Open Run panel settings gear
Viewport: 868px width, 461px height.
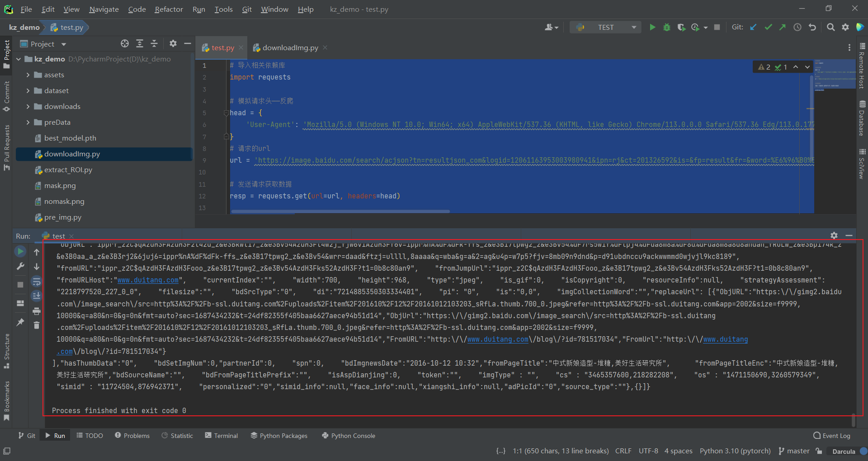[834, 235]
